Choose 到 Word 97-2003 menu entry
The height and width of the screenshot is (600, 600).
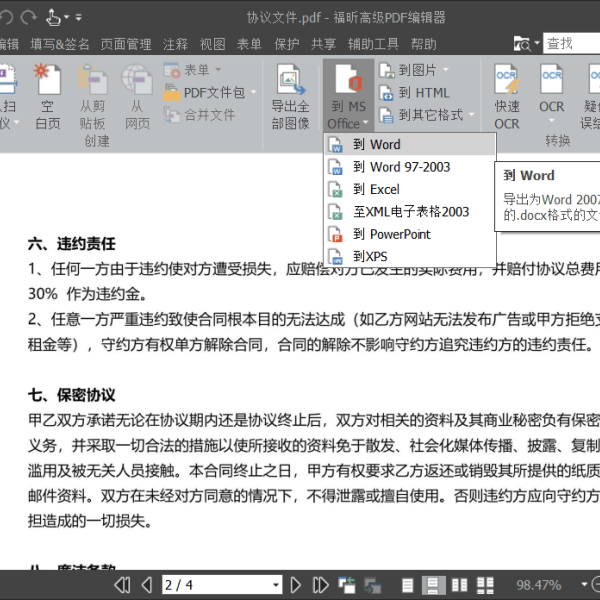pos(410,167)
